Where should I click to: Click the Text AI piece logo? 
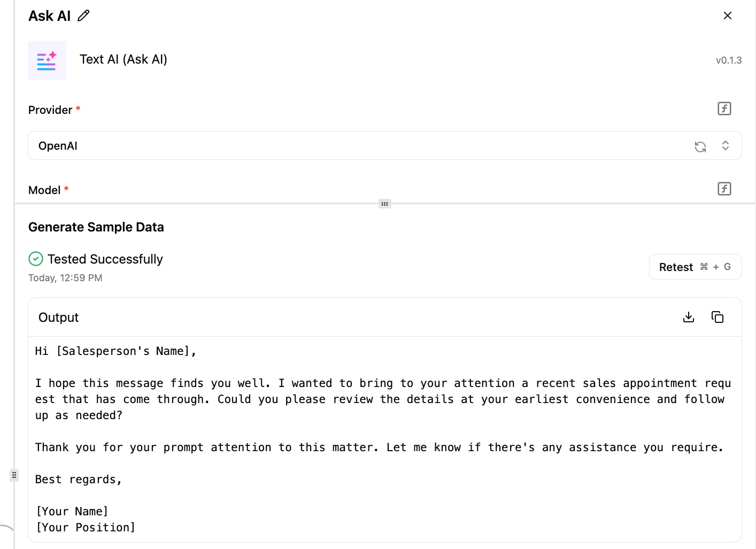click(x=47, y=60)
